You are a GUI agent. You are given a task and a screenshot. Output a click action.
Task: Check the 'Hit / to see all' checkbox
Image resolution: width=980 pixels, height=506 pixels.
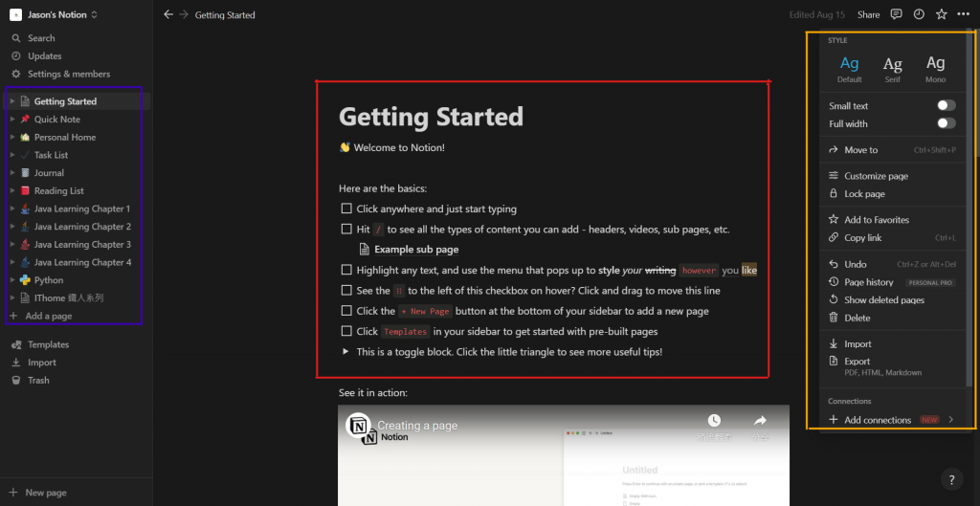click(346, 229)
